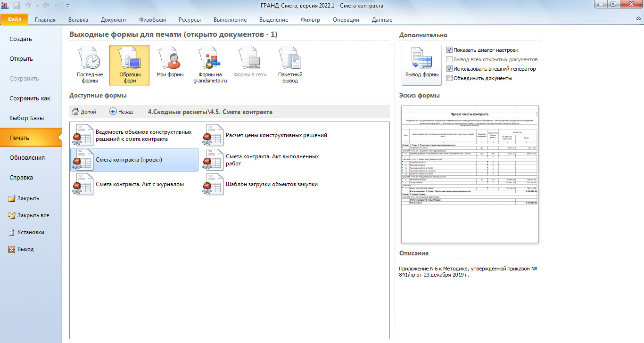
Task: Open the Файл tab
Action: click(14, 19)
